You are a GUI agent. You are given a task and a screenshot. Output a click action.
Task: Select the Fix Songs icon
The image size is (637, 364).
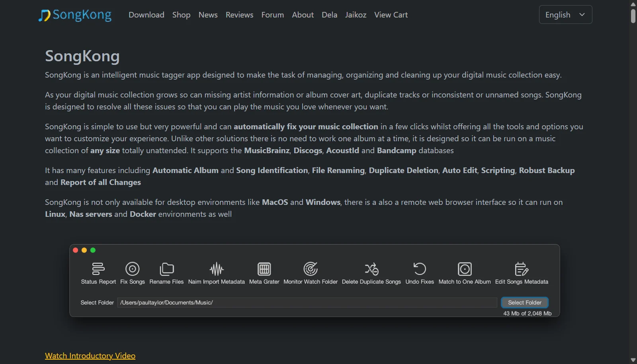133,269
